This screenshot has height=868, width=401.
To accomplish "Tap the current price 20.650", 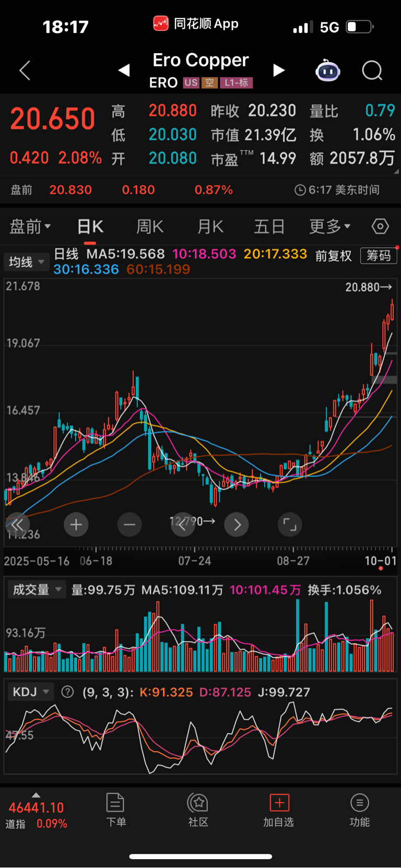I will (53, 119).
